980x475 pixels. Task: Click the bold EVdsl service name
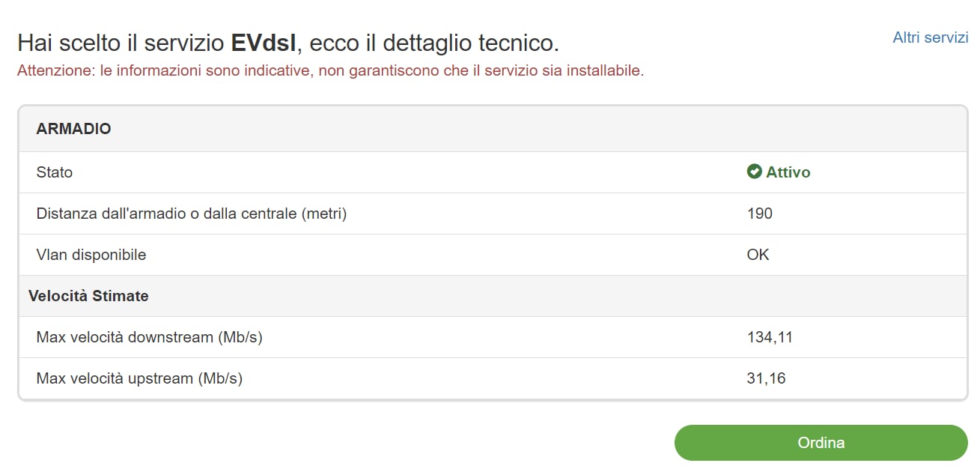[x=265, y=43]
